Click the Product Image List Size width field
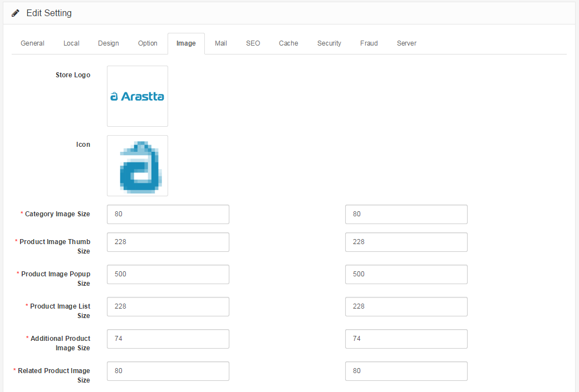This screenshot has width=579, height=392. click(168, 306)
